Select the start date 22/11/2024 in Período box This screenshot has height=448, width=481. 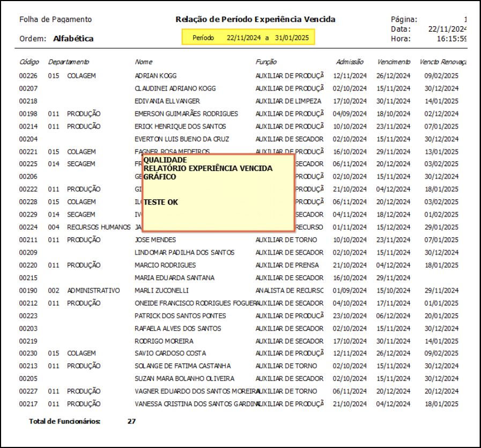(243, 38)
